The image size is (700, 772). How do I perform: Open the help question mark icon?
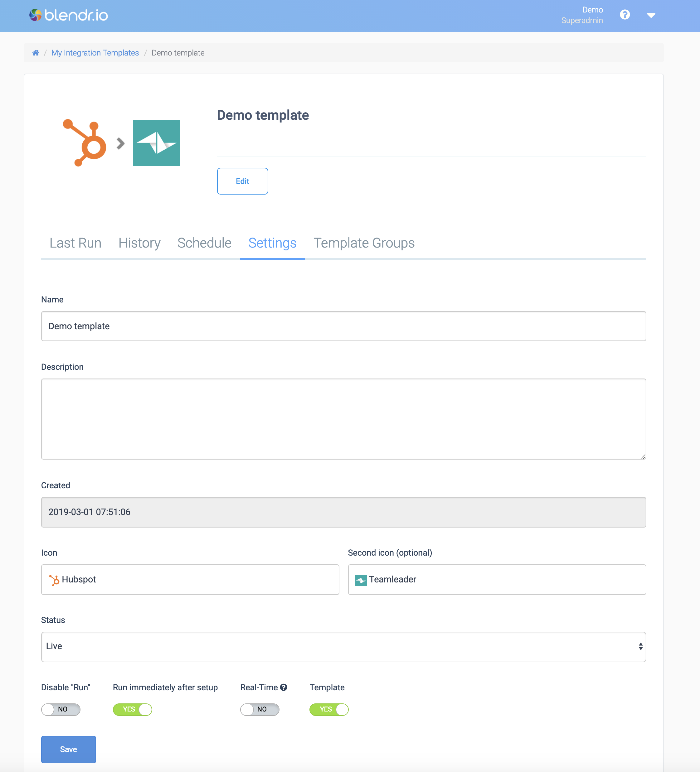(625, 15)
